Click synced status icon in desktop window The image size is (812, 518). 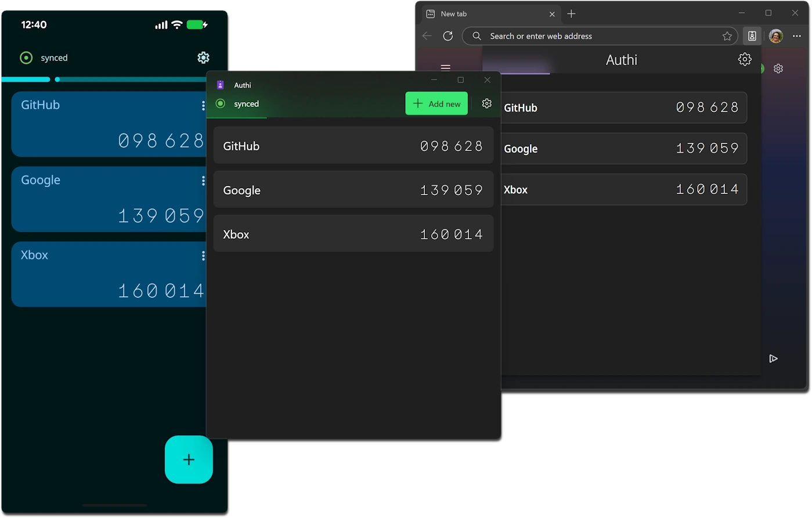[221, 103]
